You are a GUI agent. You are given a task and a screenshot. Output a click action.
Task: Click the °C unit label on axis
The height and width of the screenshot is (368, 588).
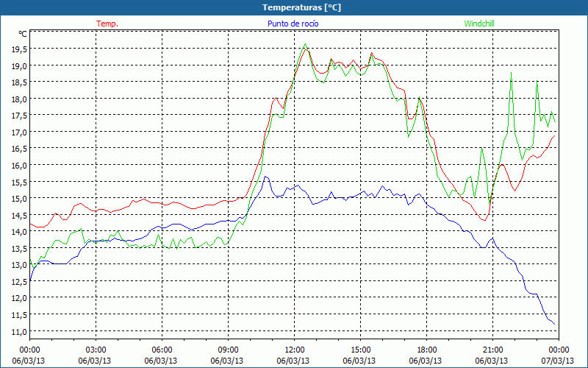23,34
